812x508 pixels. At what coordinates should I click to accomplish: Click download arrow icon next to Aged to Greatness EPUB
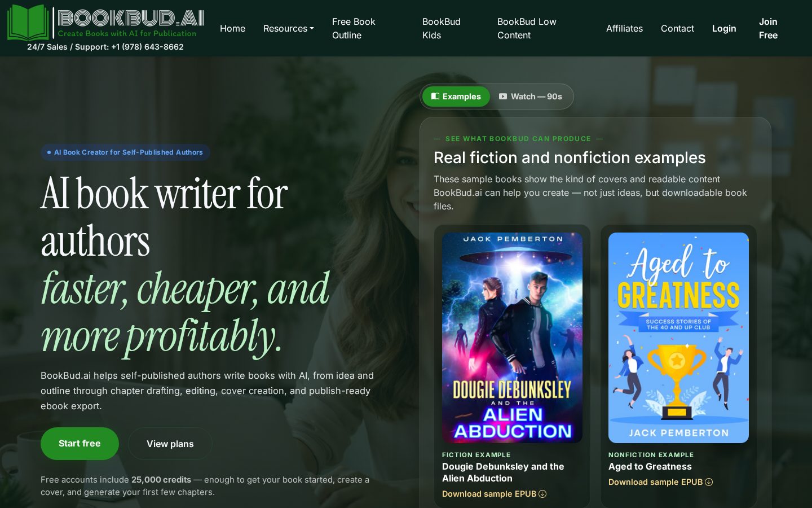point(709,482)
